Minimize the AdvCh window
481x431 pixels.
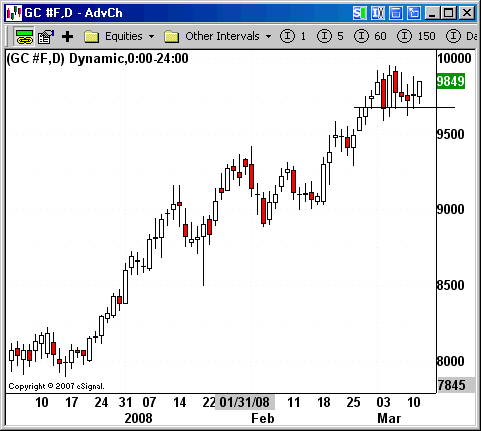pos(432,13)
